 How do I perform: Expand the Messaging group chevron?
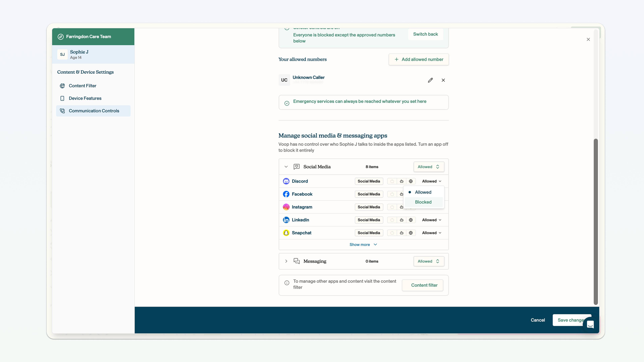tap(286, 261)
